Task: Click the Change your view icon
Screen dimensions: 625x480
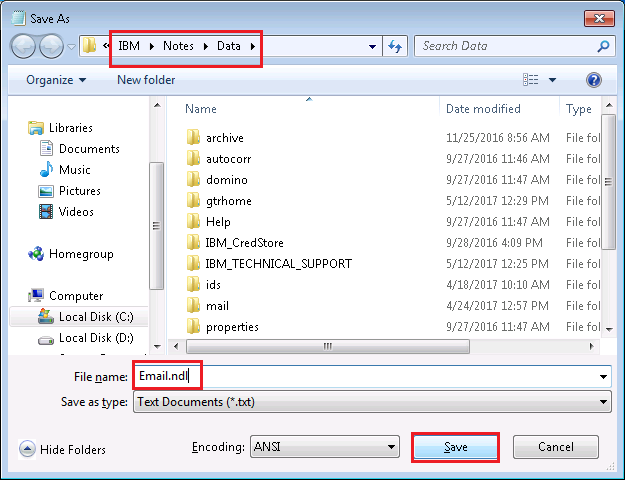Action: click(531, 80)
